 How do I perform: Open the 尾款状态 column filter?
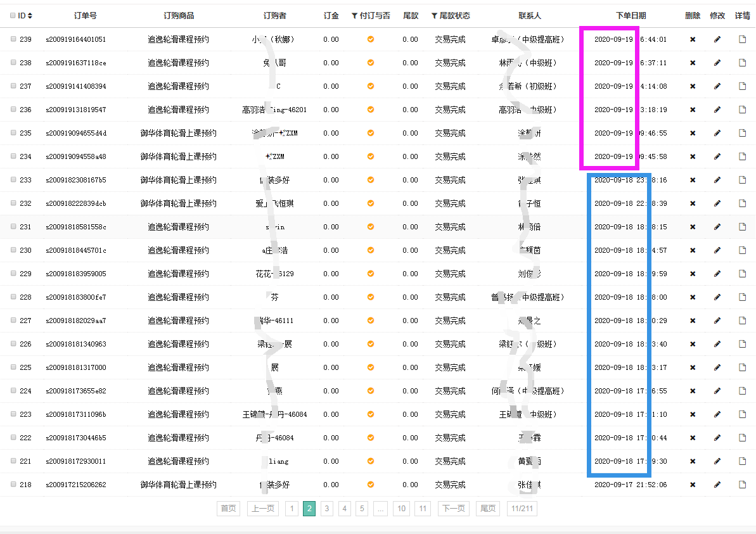(434, 16)
